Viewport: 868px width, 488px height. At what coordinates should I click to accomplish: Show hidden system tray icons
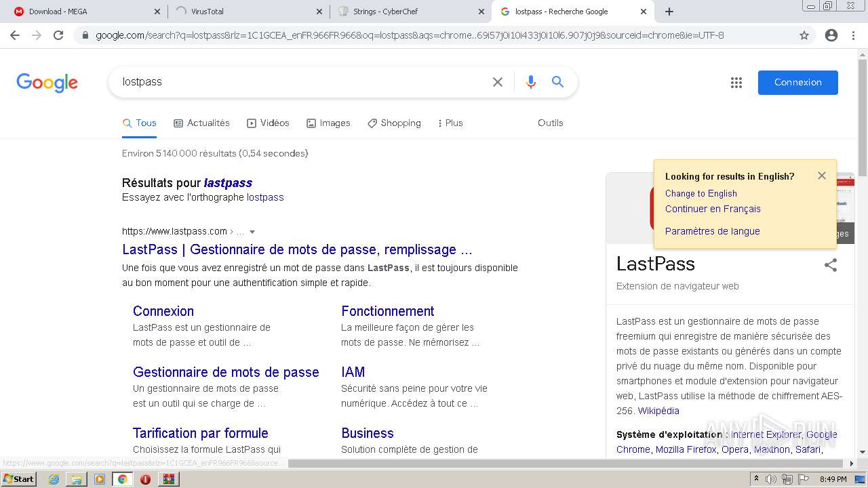(x=756, y=479)
